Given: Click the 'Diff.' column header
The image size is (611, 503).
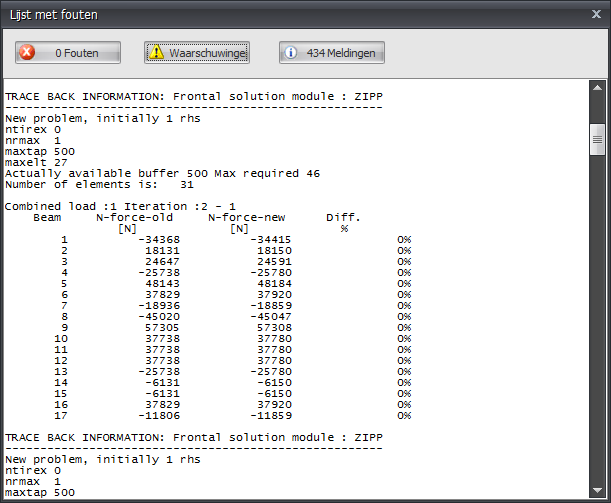Looking at the screenshot, I should (x=343, y=217).
